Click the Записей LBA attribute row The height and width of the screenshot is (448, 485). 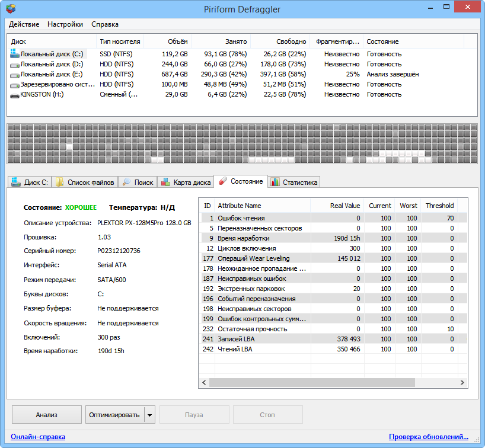(x=333, y=339)
